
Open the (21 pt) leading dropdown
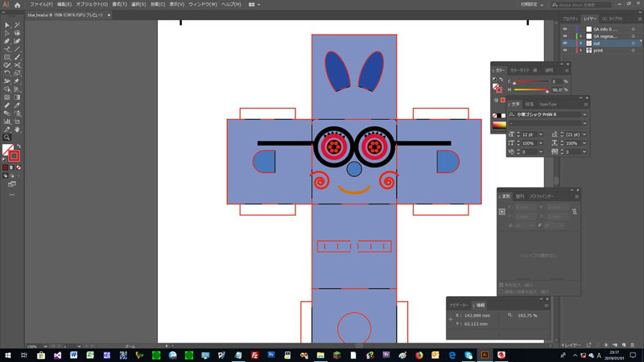tap(584, 134)
